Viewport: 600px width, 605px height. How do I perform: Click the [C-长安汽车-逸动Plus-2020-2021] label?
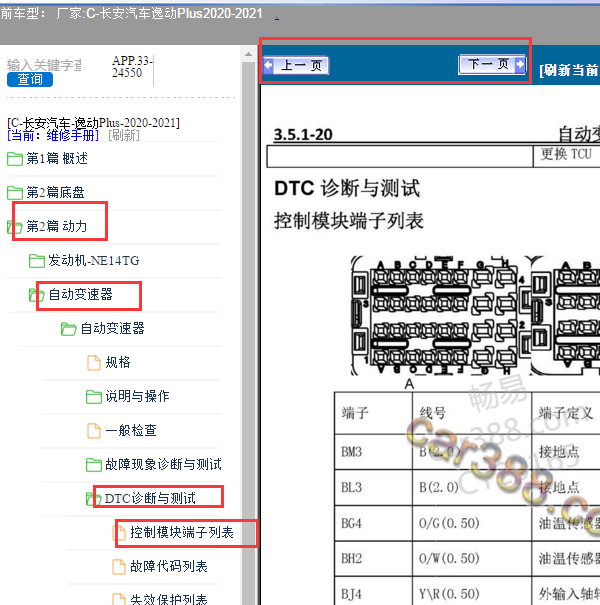pyautogui.click(x=93, y=123)
